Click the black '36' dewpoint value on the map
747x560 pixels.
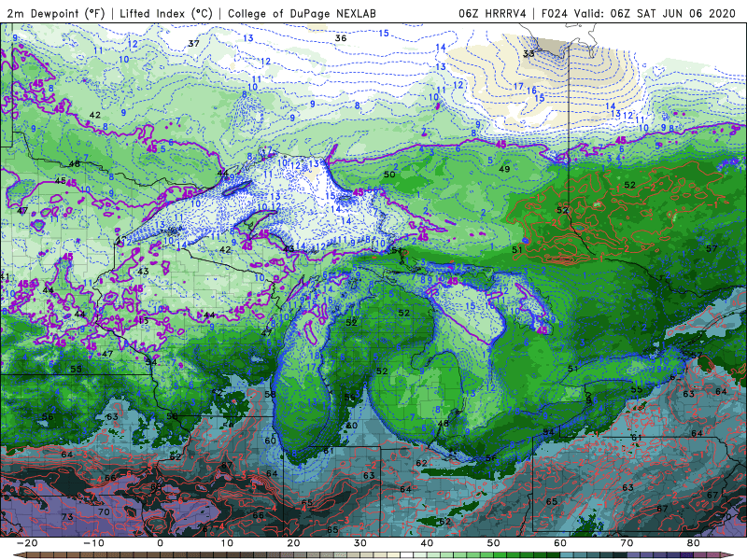(341, 38)
